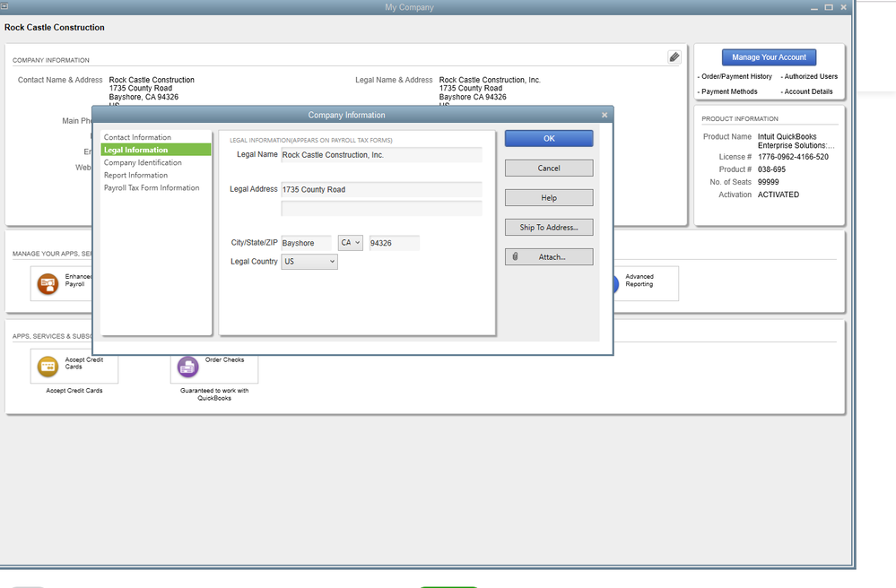The height and width of the screenshot is (588, 896).
Task: Open the Accept Credit Cards icon
Action: click(x=48, y=367)
